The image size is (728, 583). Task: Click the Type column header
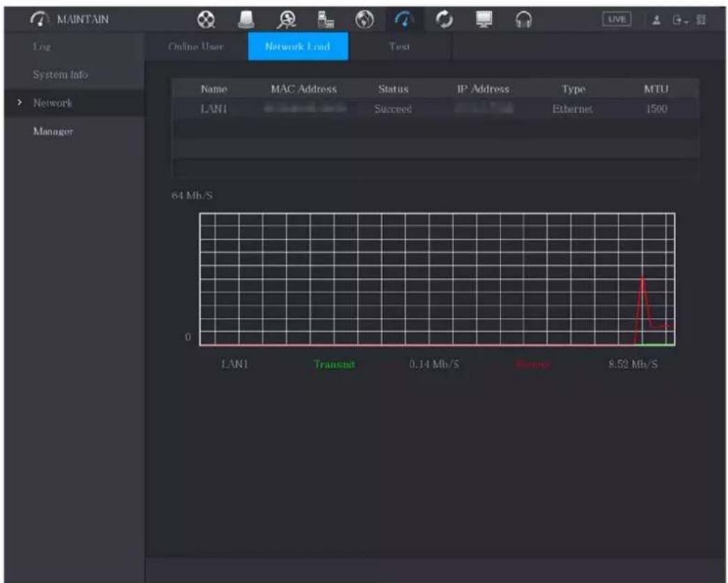(573, 88)
